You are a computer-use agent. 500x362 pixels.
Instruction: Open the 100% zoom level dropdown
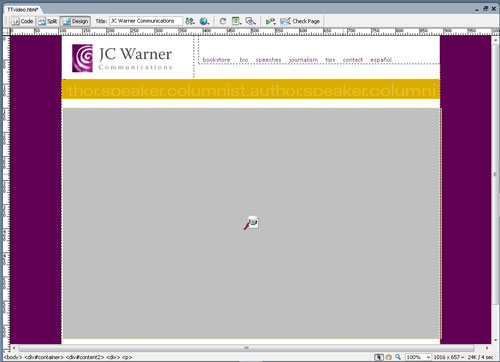418,357
